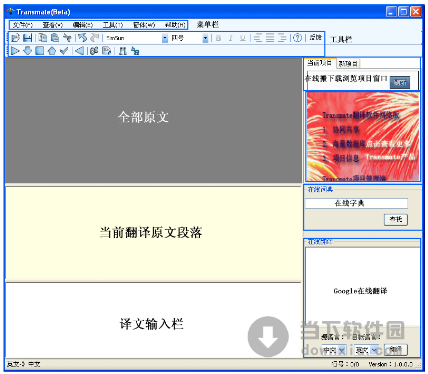Toggle bold formatting B button
428x374 pixels.
pos(218,38)
